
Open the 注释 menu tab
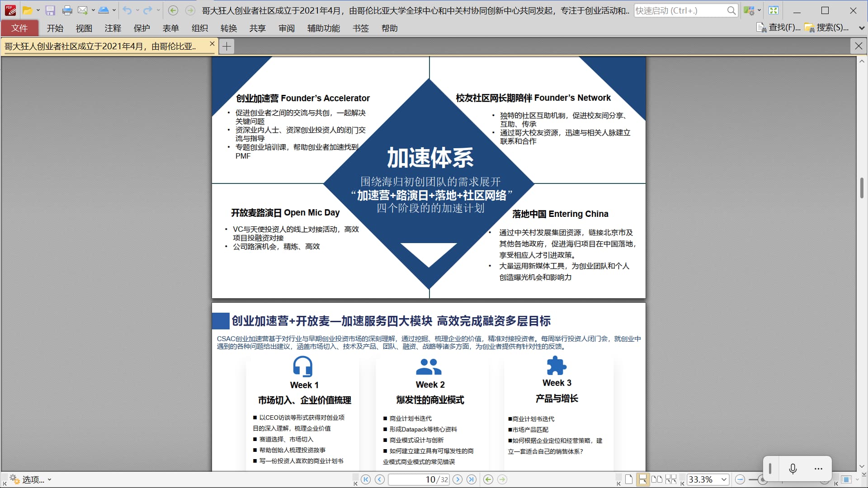click(113, 28)
